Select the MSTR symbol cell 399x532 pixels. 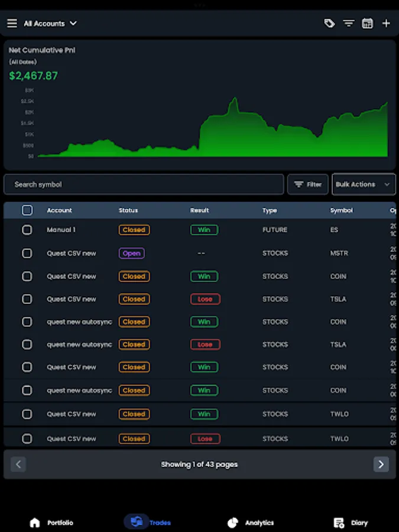(x=339, y=253)
